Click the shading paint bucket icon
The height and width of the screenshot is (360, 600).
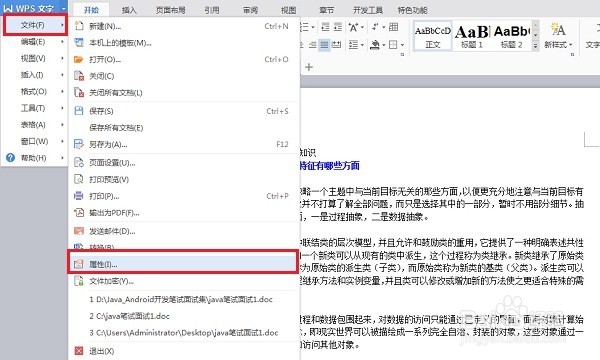click(375, 45)
